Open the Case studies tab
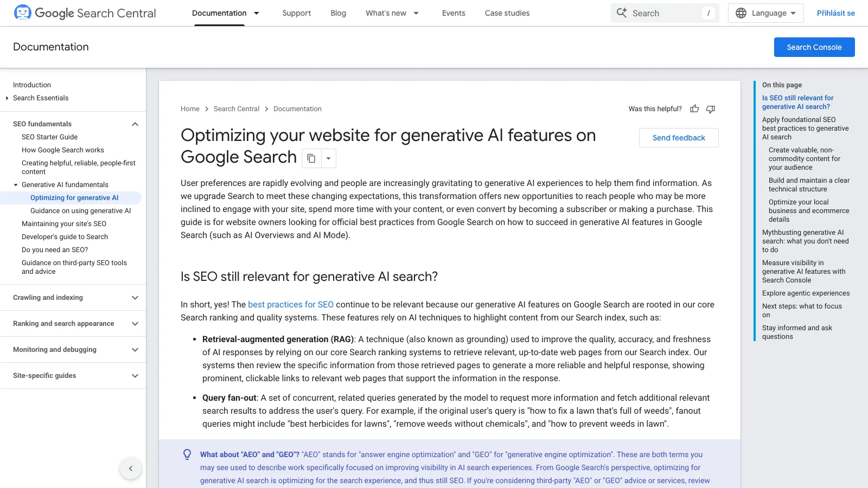This screenshot has width=868, height=488. pos(507,13)
